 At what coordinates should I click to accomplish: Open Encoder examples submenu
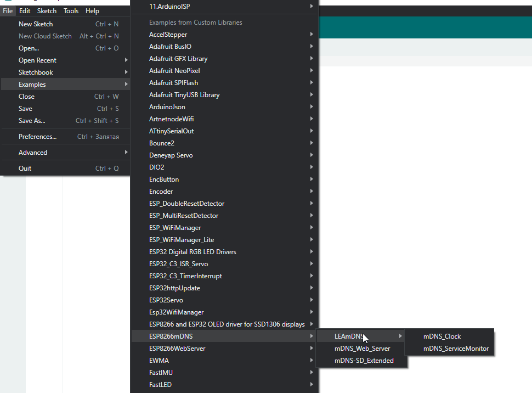[224, 192]
